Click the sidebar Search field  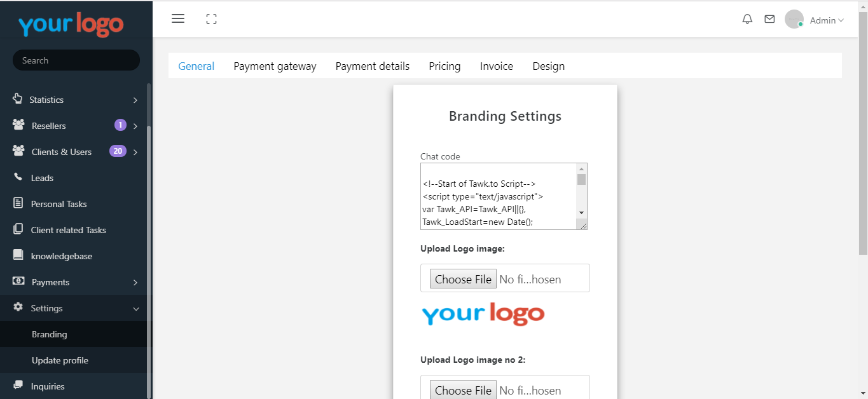(76, 60)
